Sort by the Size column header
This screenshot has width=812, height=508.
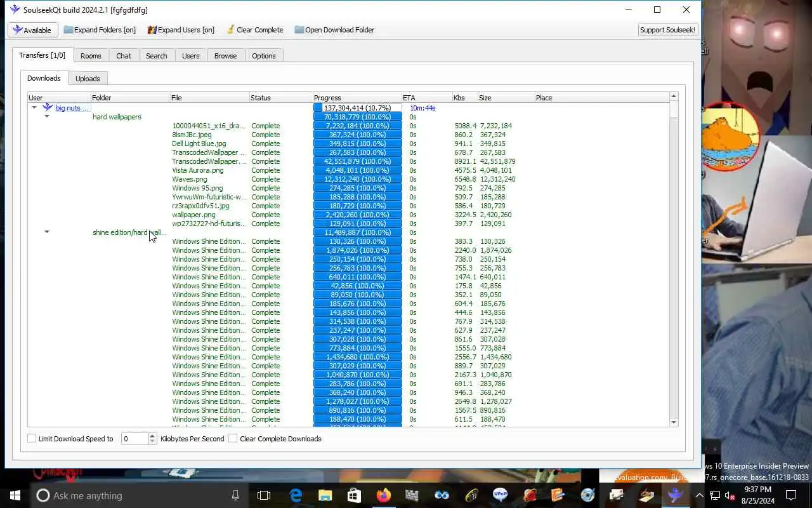(506, 98)
